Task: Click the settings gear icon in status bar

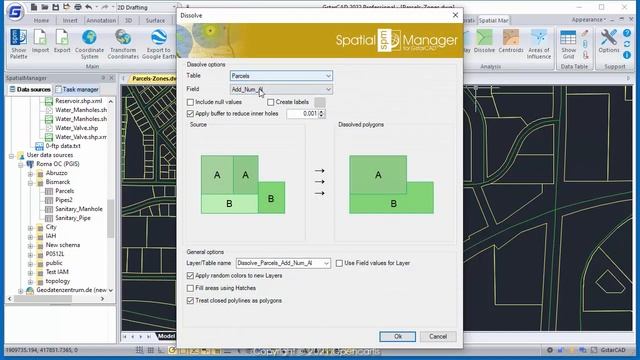Action: [550, 350]
